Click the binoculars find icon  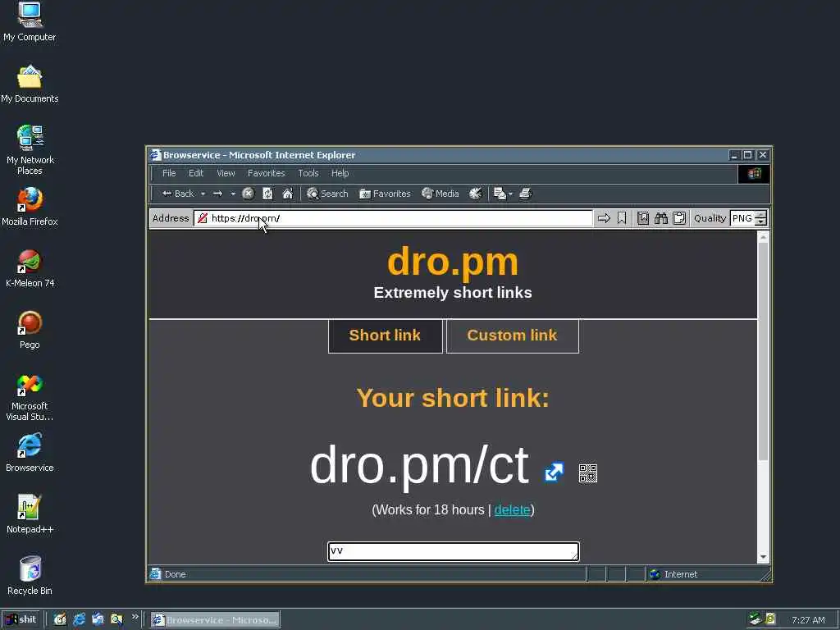click(661, 218)
